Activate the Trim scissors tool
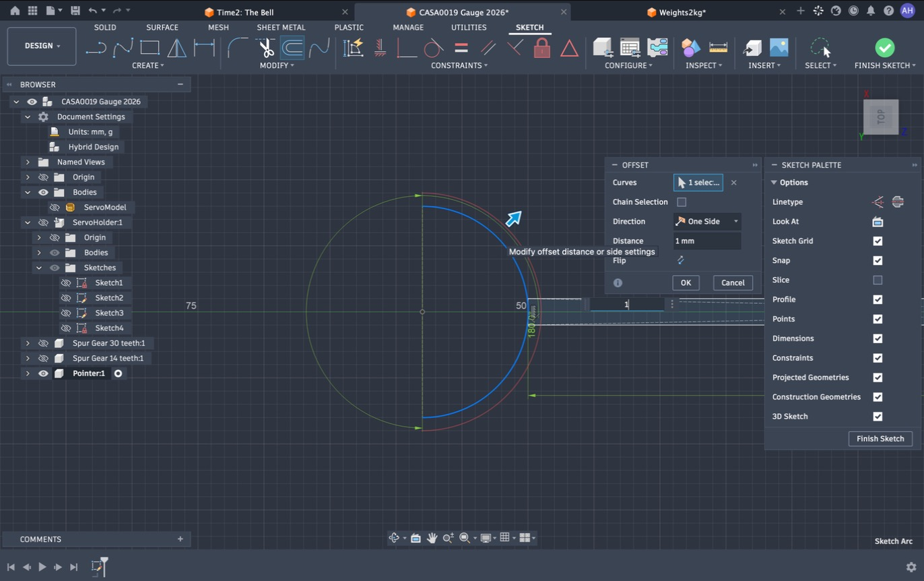The width and height of the screenshot is (924, 581). pyautogui.click(x=266, y=48)
